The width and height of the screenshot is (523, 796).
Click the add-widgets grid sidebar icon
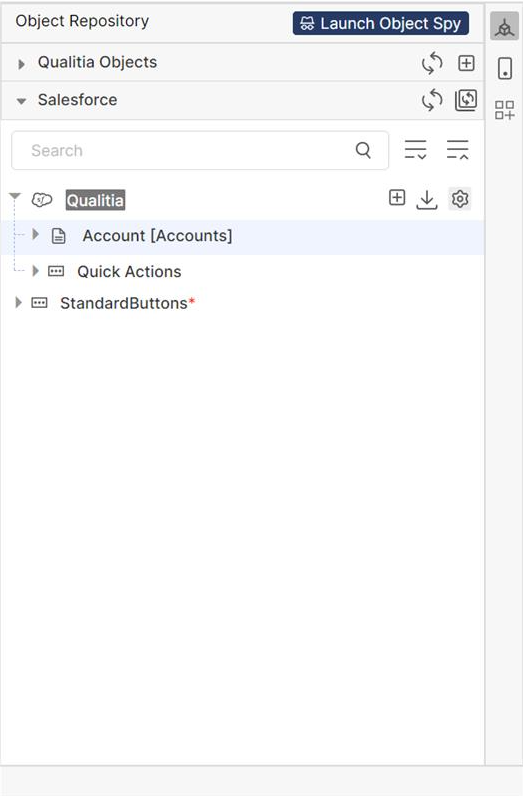click(505, 110)
